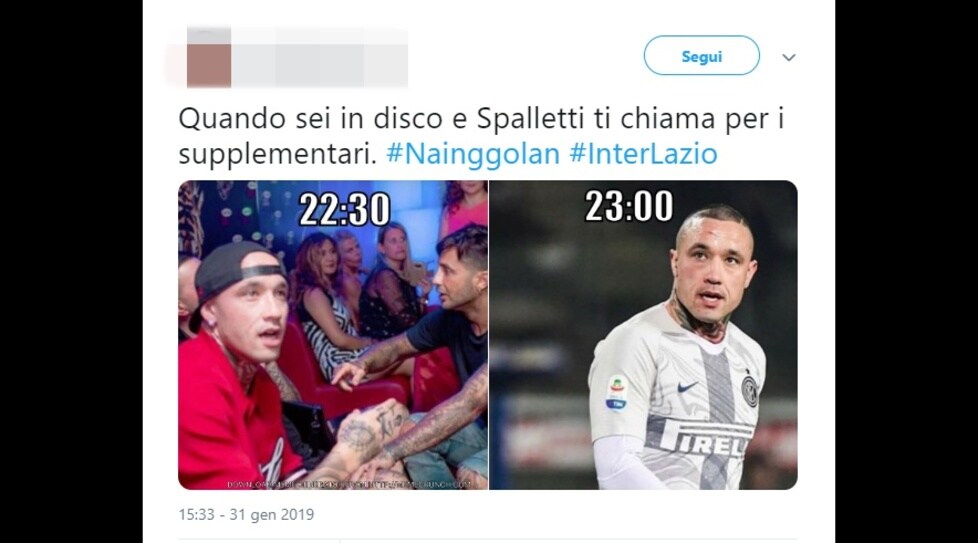Click the Inter club crest on the jersey

coord(750,391)
